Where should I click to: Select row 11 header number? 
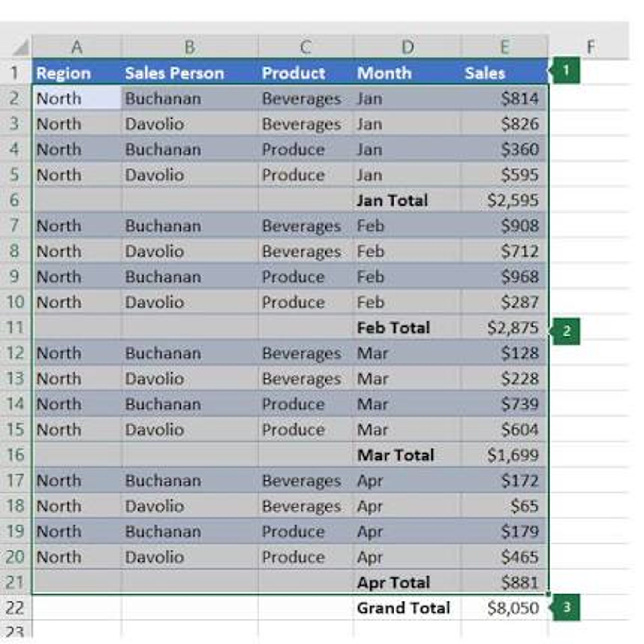click(x=15, y=327)
